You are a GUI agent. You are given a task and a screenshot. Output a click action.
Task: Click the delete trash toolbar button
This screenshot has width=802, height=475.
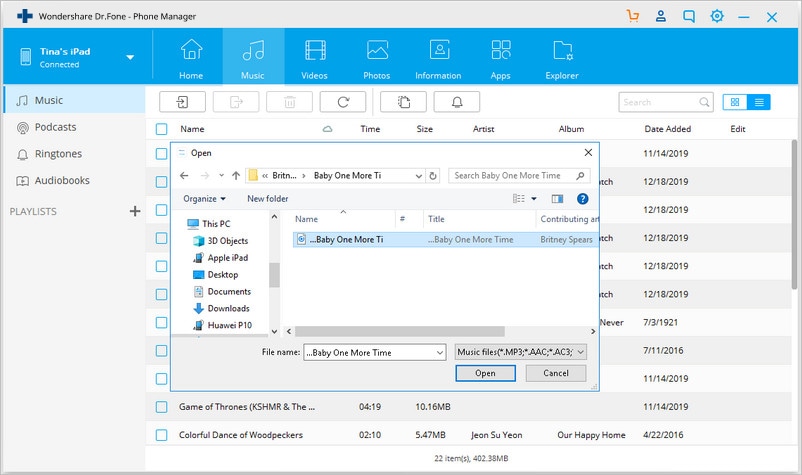point(289,102)
